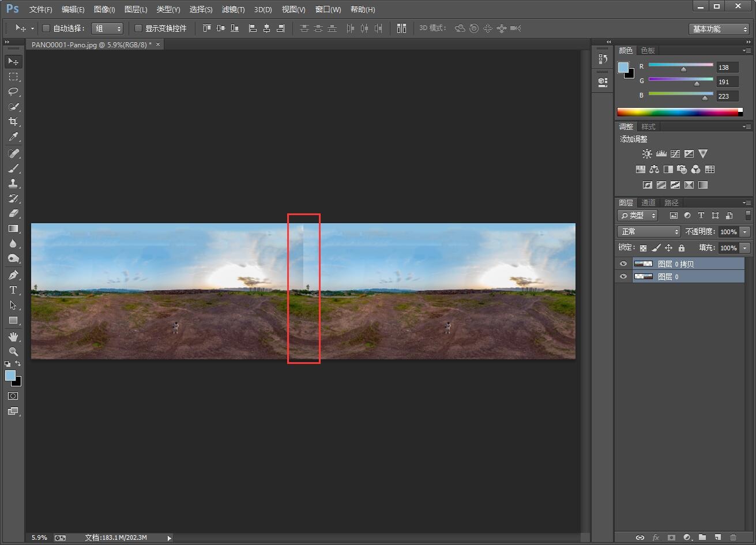Create a new layer group
Screen dimensions: 756x545
tap(702, 538)
